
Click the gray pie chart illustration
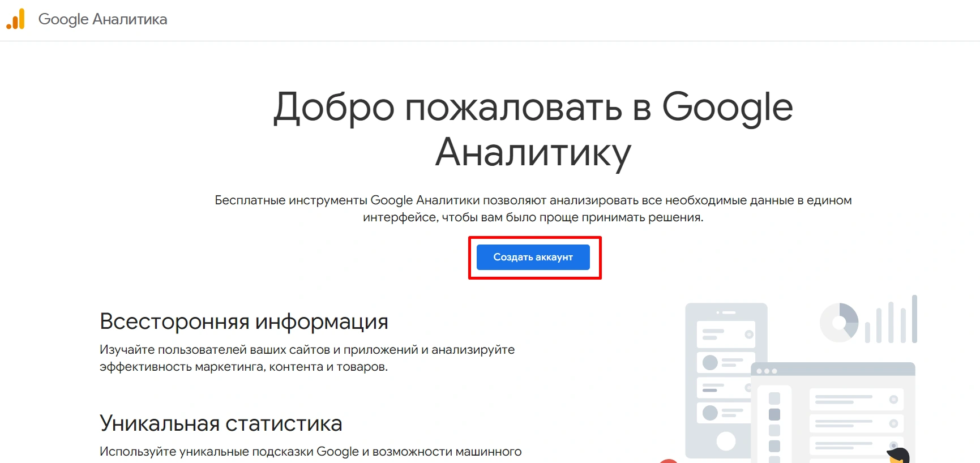[838, 323]
